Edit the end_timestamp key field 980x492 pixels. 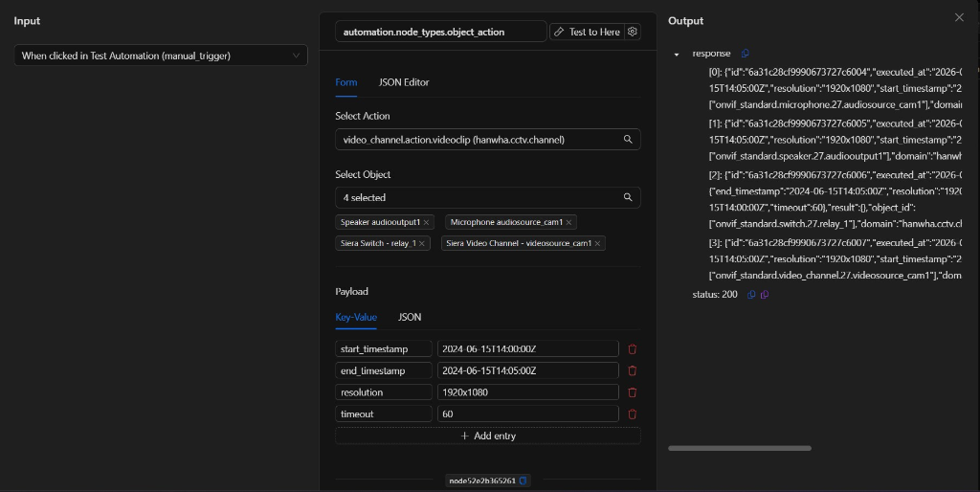point(383,370)
